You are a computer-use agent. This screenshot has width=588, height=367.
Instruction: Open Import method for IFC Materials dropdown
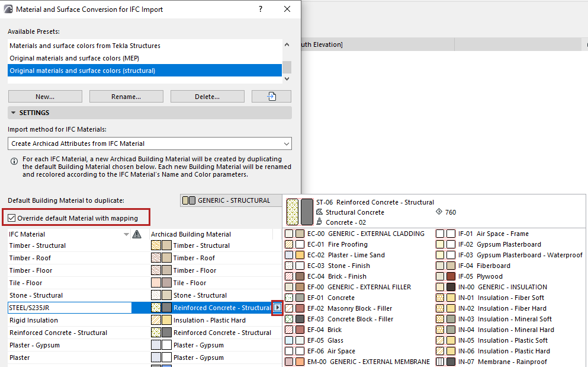coord(150,143)
